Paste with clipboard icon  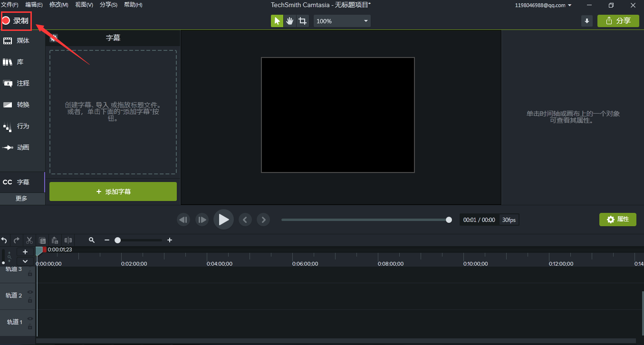[x=55, y=240]
